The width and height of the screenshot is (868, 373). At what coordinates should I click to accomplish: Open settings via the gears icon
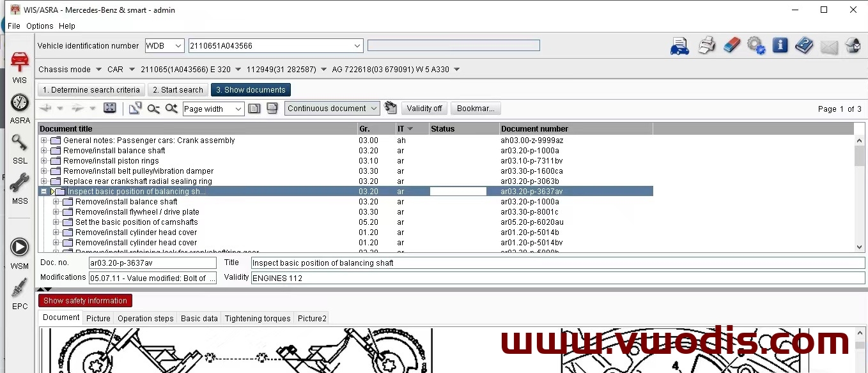pos(756,46)
